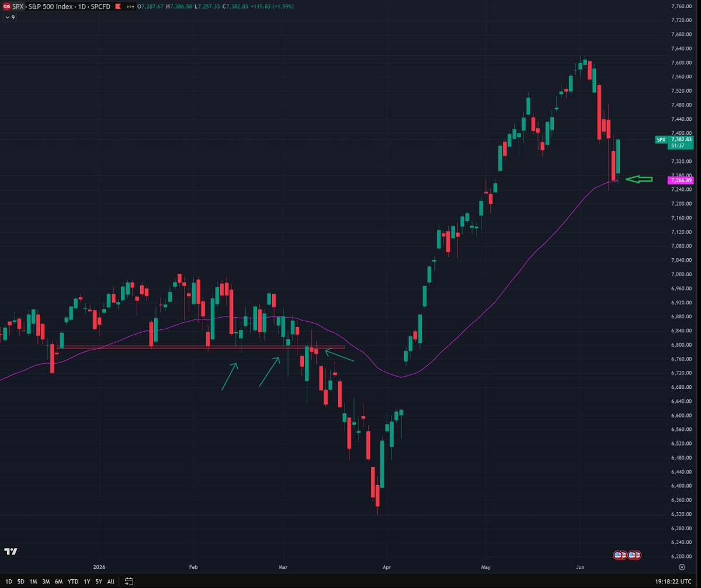701x588 pixels.
Task: Click the 7,760.00 price axis label
Action: coord(682,6)
